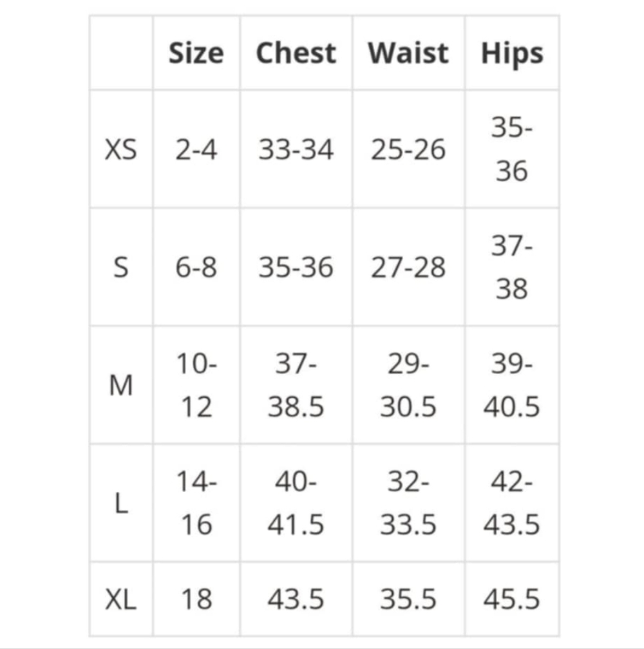Click the 37-38.5 chest cell
The image size is (644, 649).
click(x=296, y=386)
